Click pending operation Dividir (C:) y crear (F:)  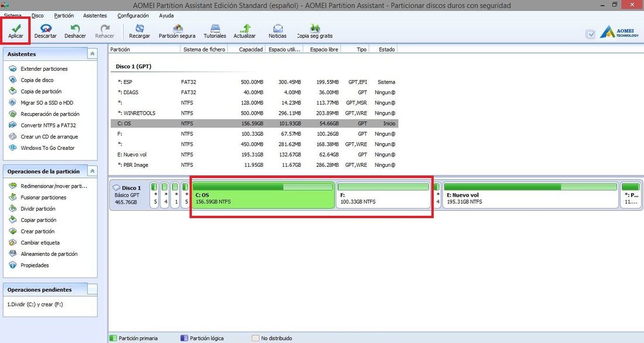tap(35, 304)
